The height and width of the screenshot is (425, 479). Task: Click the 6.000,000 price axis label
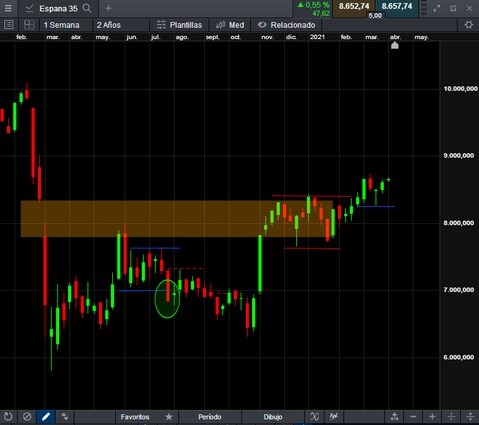coord(459,357)
